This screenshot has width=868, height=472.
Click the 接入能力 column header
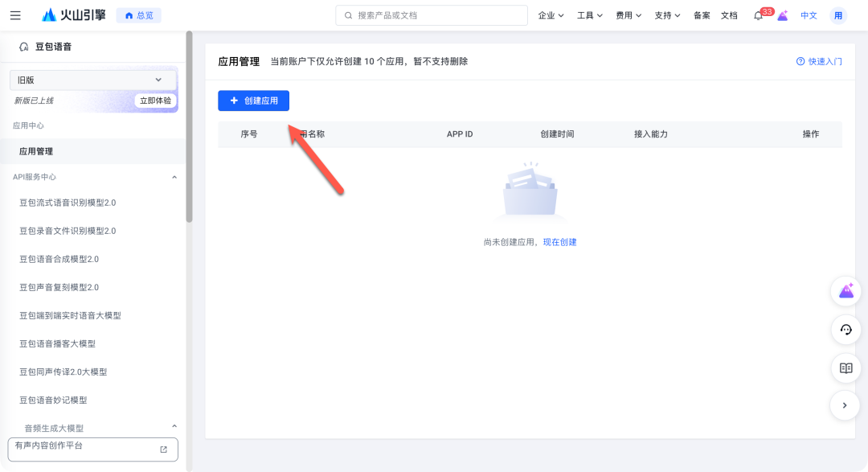click(650, 134)
